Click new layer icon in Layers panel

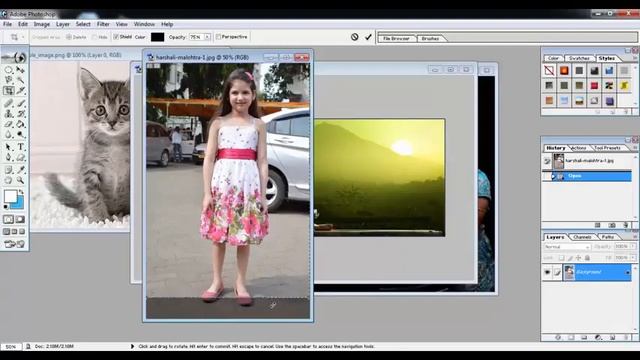[612, 338]
